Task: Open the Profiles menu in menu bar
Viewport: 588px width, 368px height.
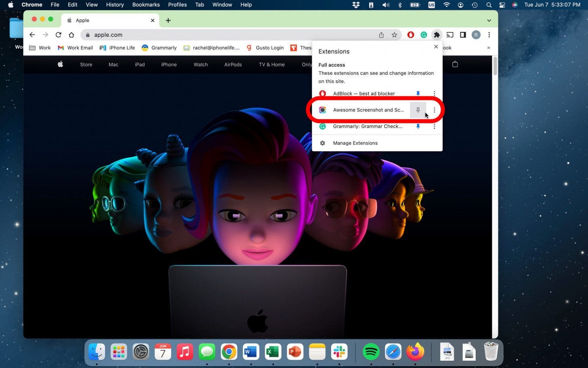Action: pos(177,5)
